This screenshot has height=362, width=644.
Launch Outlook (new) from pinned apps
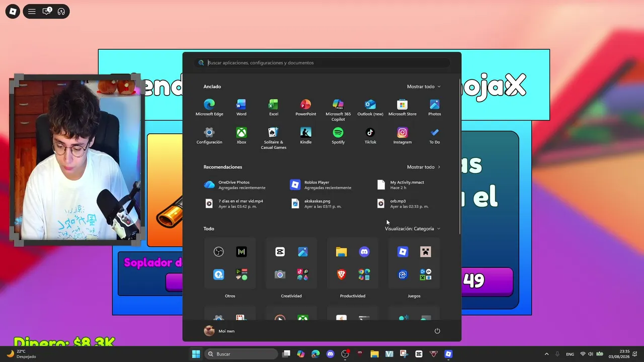[x=370, y=108]
